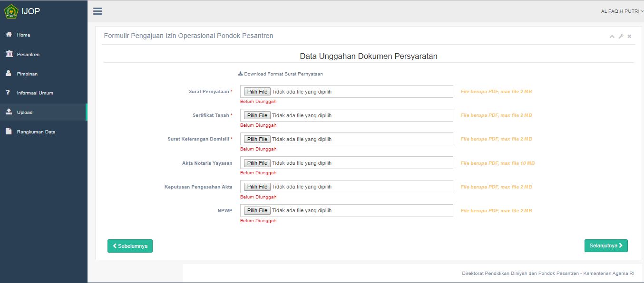The image size is (644, 283).
Task: Click the NPWP file input field
Action: pos(346,210)
